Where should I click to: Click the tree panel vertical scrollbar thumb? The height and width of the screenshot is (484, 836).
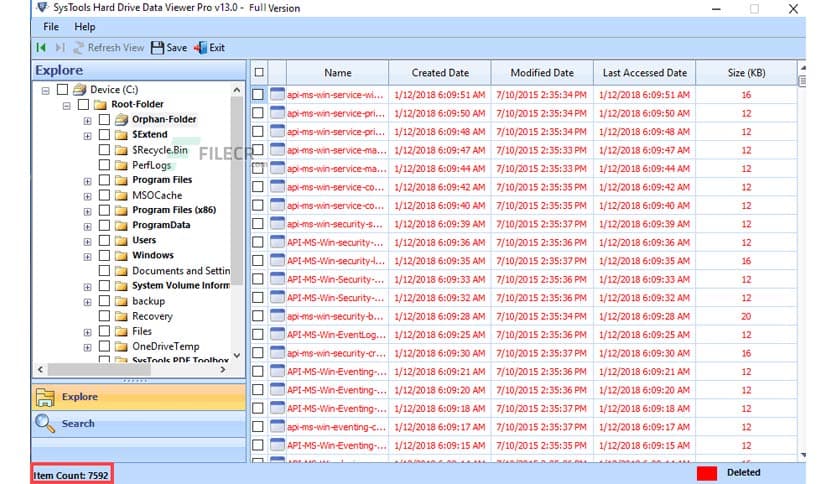(x=237, y=190)
